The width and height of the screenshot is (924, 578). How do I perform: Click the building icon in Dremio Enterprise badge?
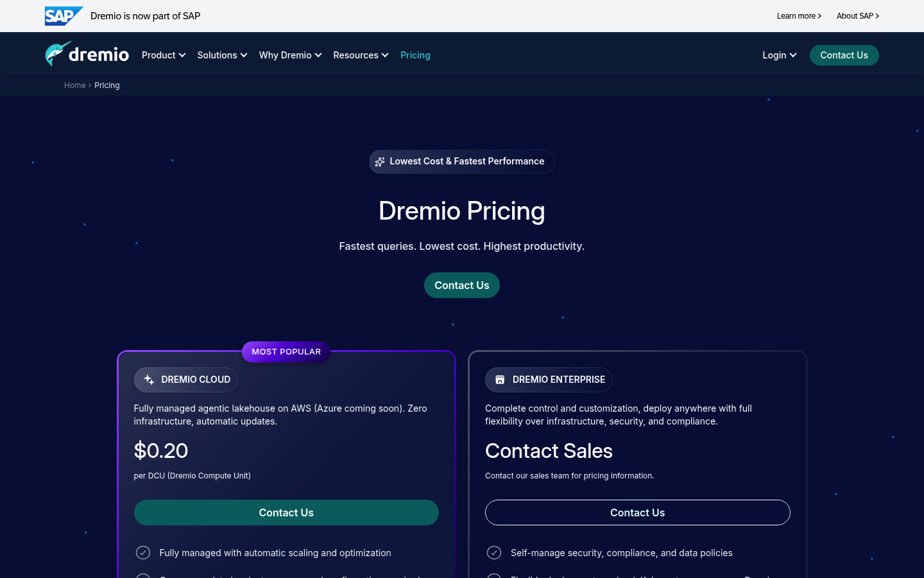tap(500, 380)
